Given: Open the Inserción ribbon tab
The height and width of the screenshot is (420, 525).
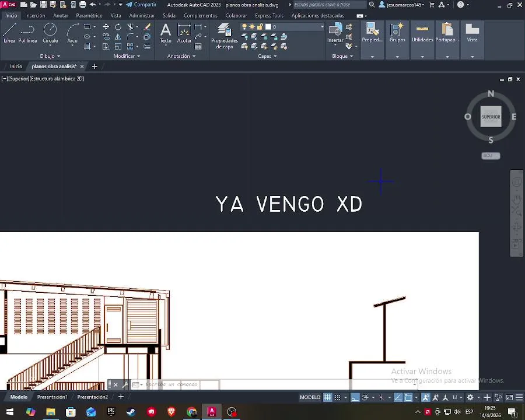Looking at the screenshot, I should pos(35,15).
